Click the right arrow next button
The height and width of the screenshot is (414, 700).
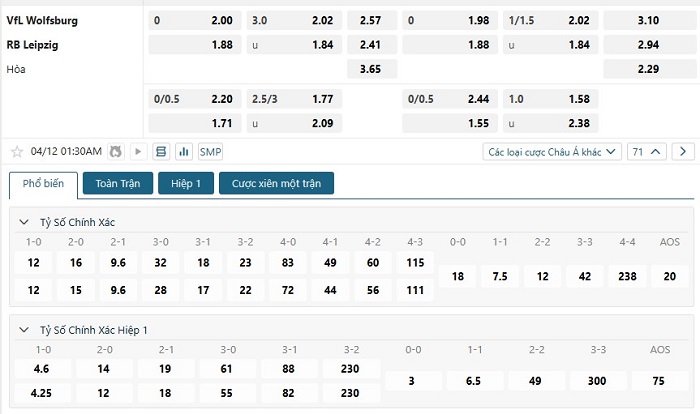683,152
